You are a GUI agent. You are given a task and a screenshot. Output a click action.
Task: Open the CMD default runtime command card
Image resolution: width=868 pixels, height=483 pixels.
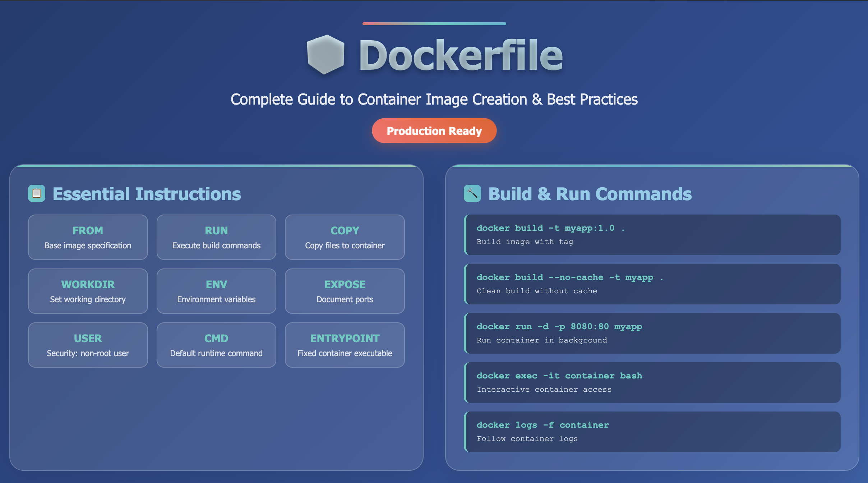216,345
